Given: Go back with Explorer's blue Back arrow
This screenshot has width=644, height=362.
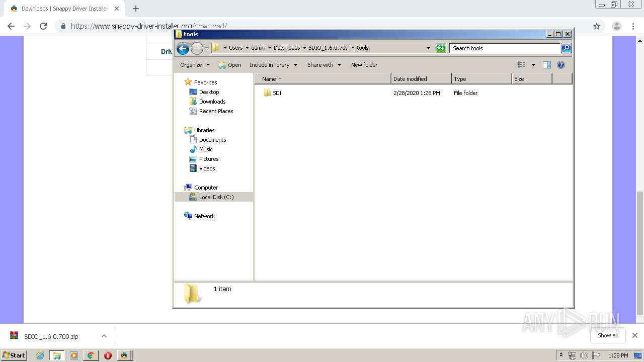Looking at the screenshot, I should [183, 48].
